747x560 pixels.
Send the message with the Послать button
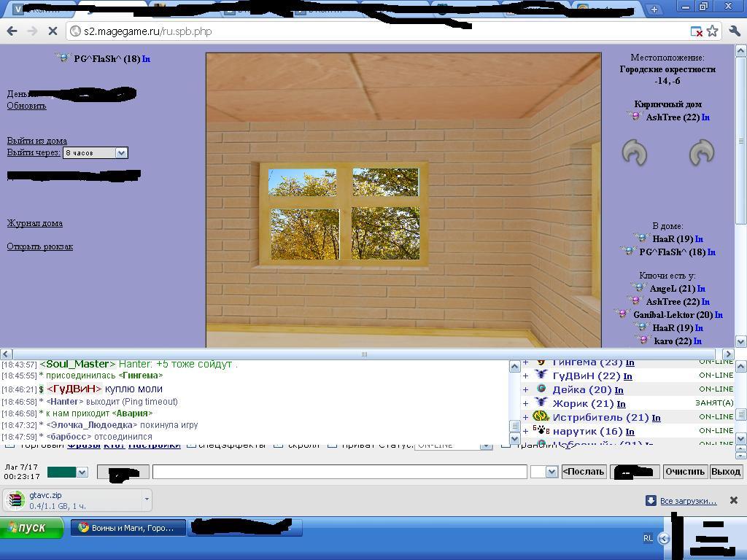click(x=583, y=472)
